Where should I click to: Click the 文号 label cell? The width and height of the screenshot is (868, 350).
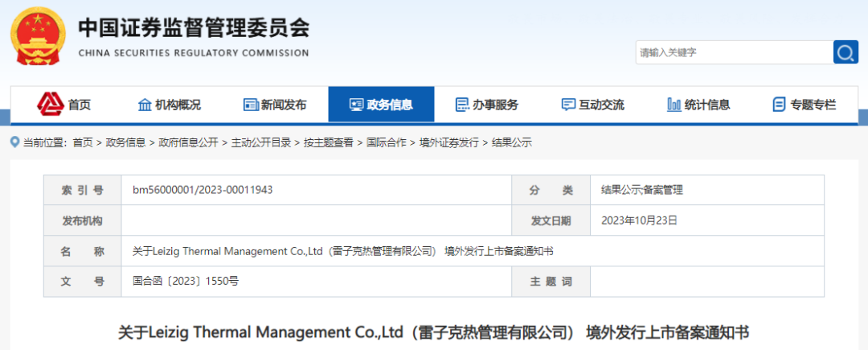pyautogui.click(x=83, y=282)
